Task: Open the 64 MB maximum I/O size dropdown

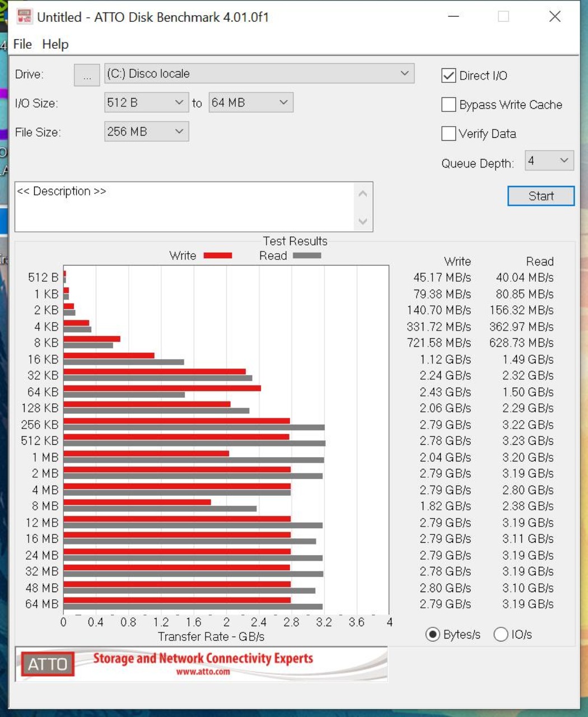Action: tap(250, 103)
